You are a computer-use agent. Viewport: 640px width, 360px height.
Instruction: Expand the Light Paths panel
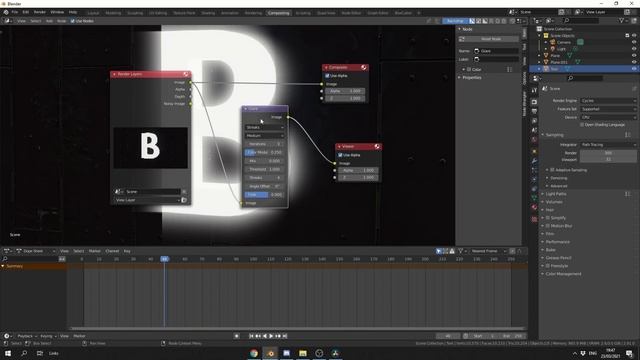pos(556,194)
